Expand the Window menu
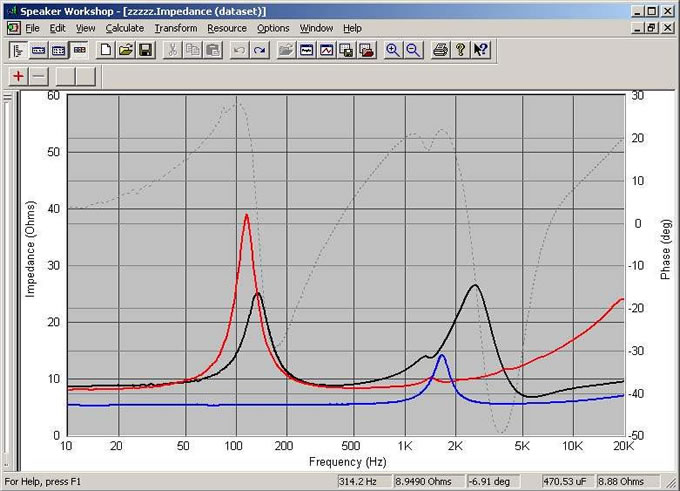680x491 pixels. click(x=316, y=28)
